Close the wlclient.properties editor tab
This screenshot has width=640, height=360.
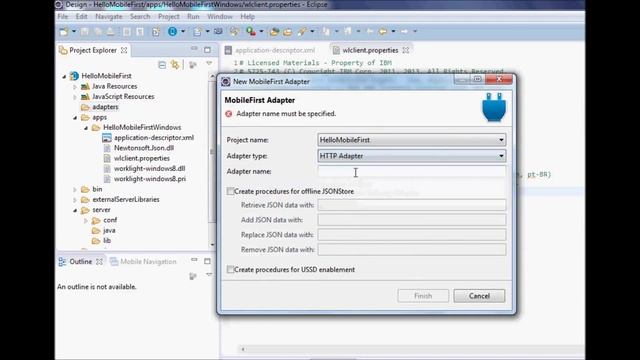tap(406, 50)
